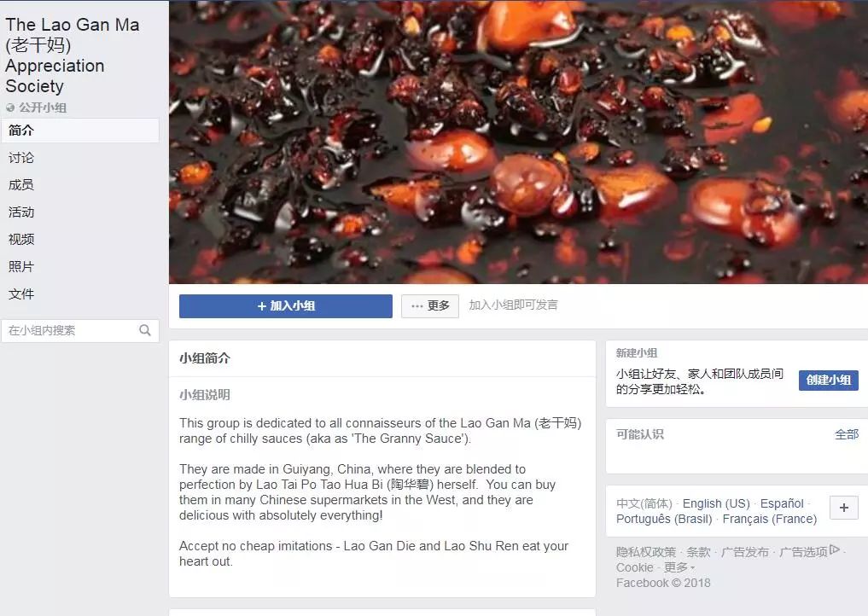This screenshot has height=616, width=868.
Task: Click the AdChoices triangle icon
Action: pos(835,549)
